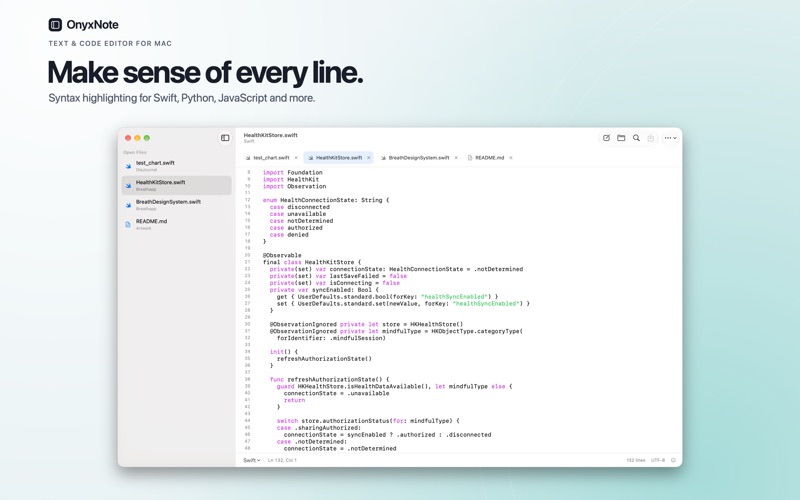Click the 'case denied' code line

[289, 235]
